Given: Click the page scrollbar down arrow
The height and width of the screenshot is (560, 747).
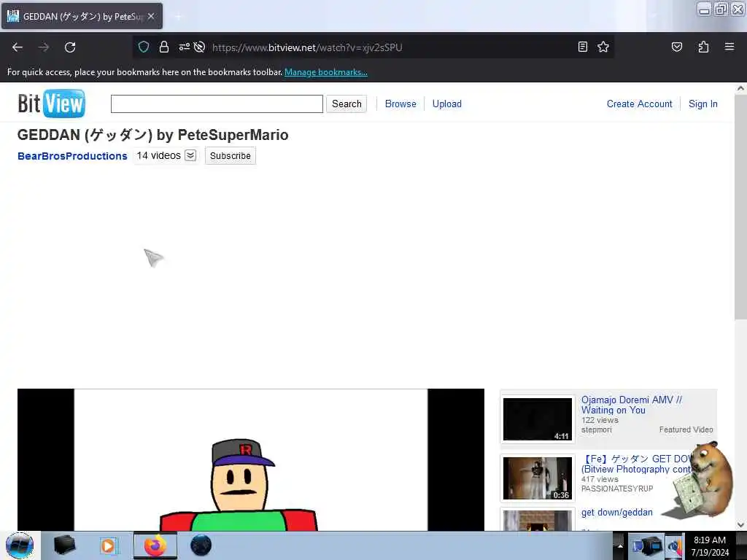Looking at the screenshot, I should (740, 525).
